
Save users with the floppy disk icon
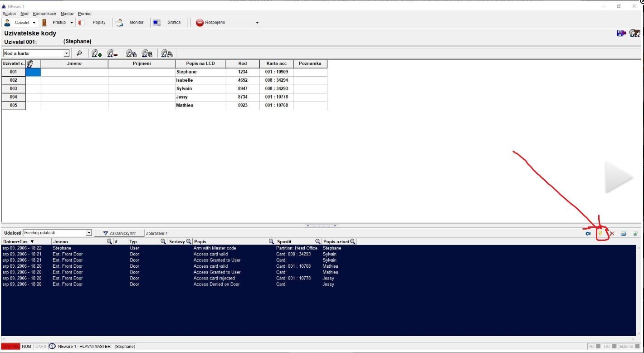(146, 53)
